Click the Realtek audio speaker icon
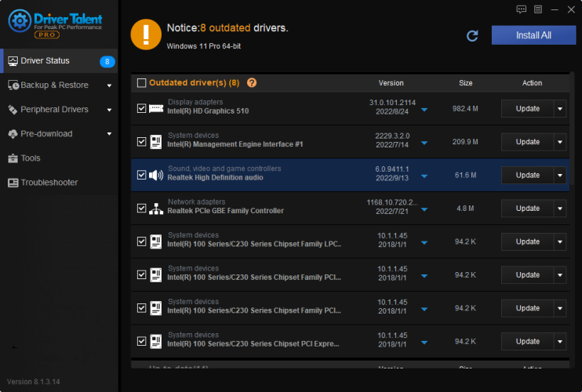The width and height of the screenshot is (582, 392). [156, 175]
